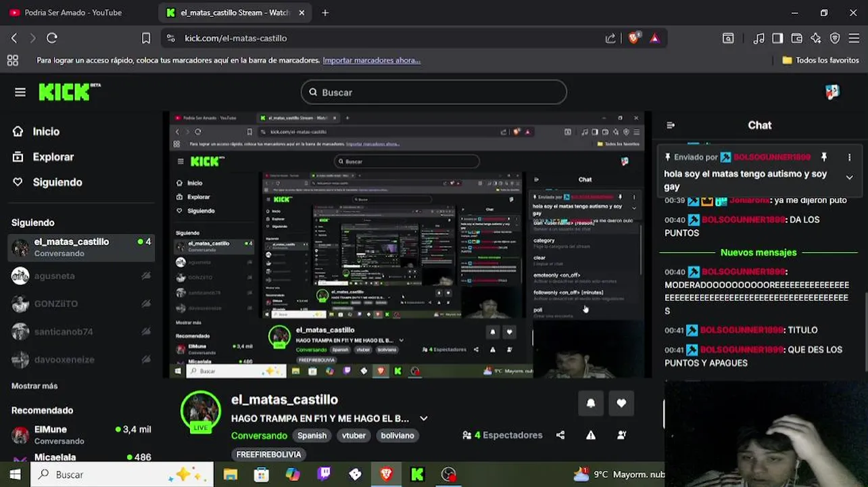Viewport: 868px width, 487px height.
Task: Open Windows Start menu
Action: [x=15, y=475]
